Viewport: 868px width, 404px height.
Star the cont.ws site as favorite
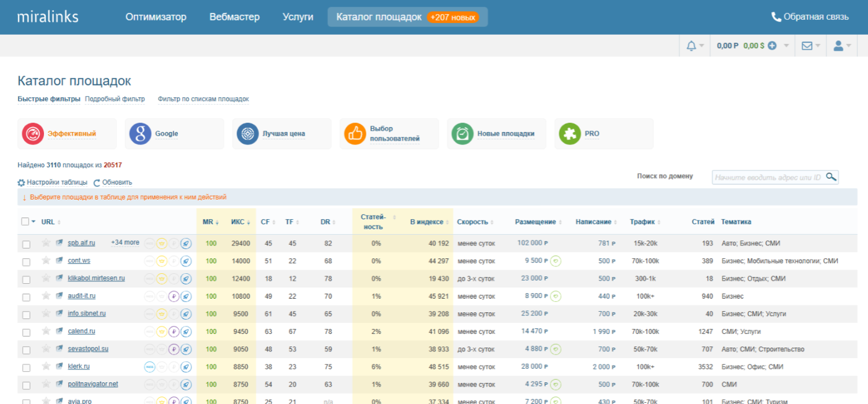[46, 260]
